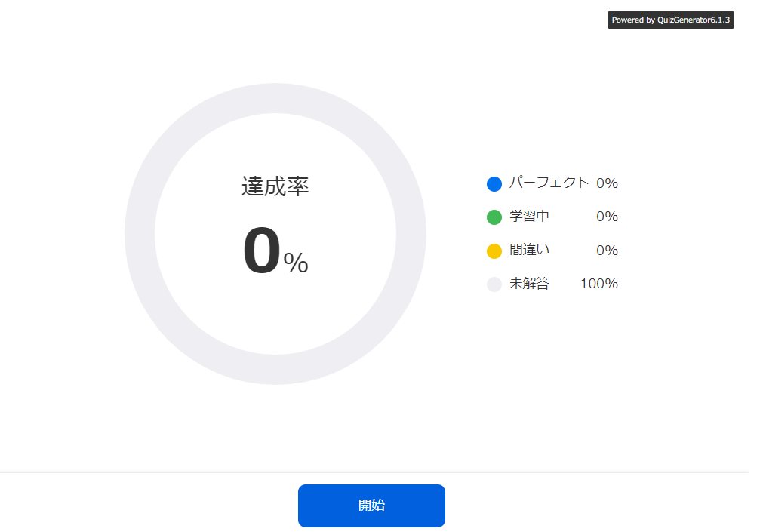Click the blue パーフェクト legend dot
766x532 pixels.
(494, 184)
